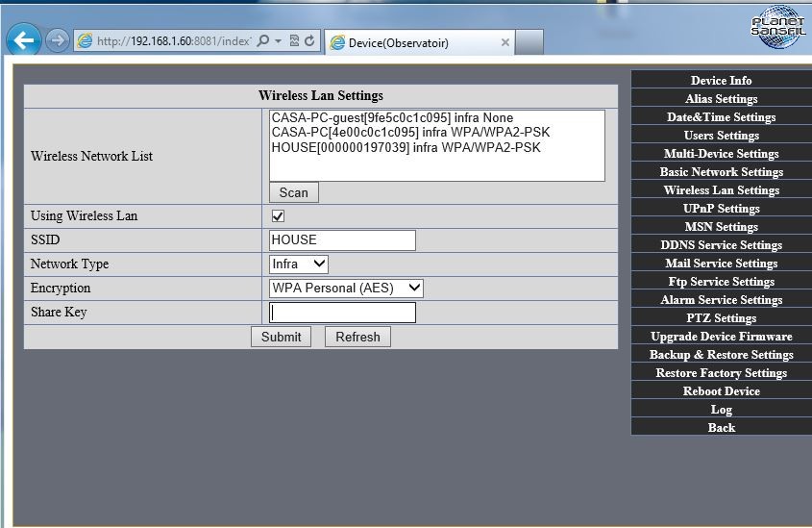Image resolution: width=812 pixels, height=528 pixels.
Task: Open a new blank browser tab
Action: pos(529,42)
